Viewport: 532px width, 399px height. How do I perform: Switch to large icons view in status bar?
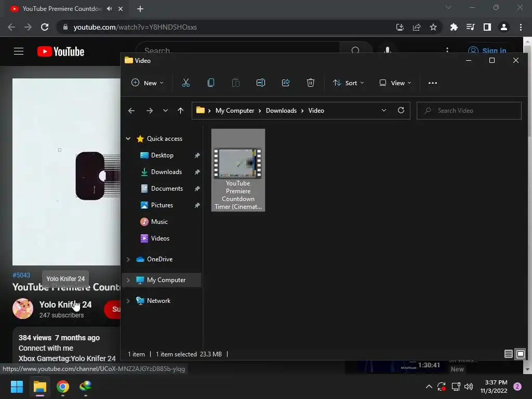click(521, 354)
